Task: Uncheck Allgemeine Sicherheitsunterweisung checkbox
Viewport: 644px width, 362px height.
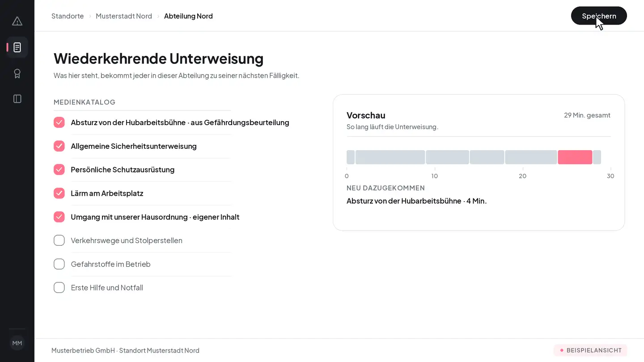Action: coord(59,146)
